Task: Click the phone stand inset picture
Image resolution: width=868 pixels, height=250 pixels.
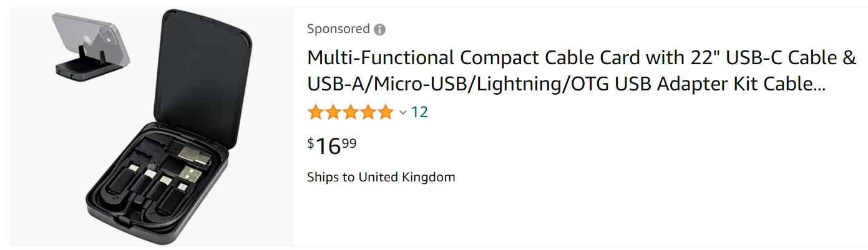Action: (x=92, y=47)
